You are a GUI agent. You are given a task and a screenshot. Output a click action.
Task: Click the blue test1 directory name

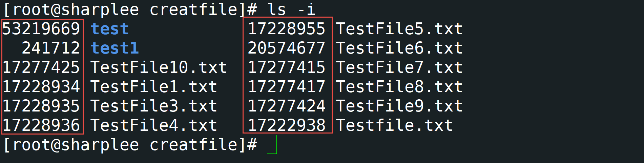point(115,48)
